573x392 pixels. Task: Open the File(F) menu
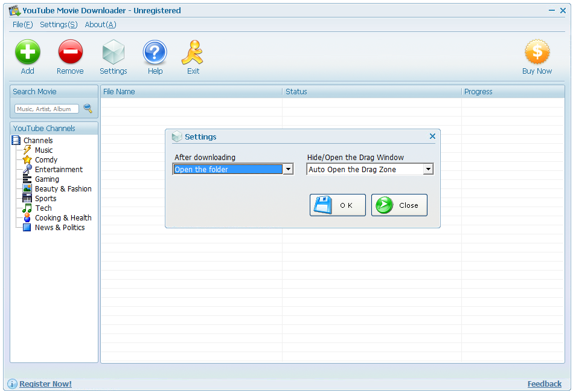pos(23,25)
